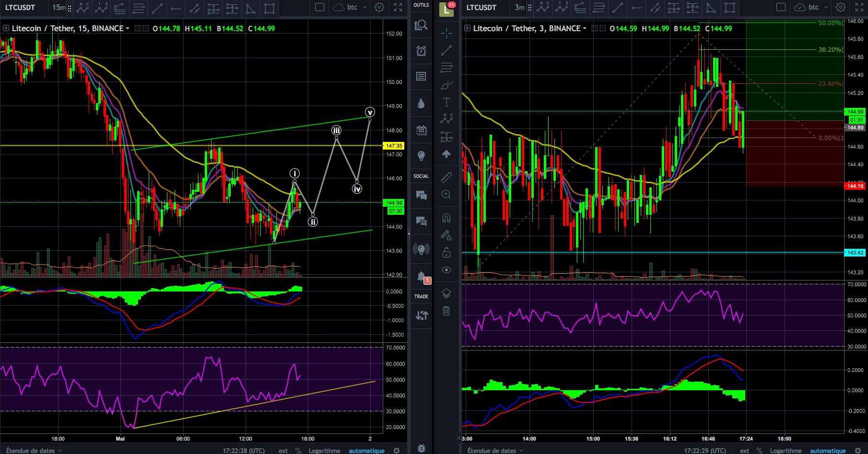Expand the left chart legend plus box
868x454 pixels.
6,28
